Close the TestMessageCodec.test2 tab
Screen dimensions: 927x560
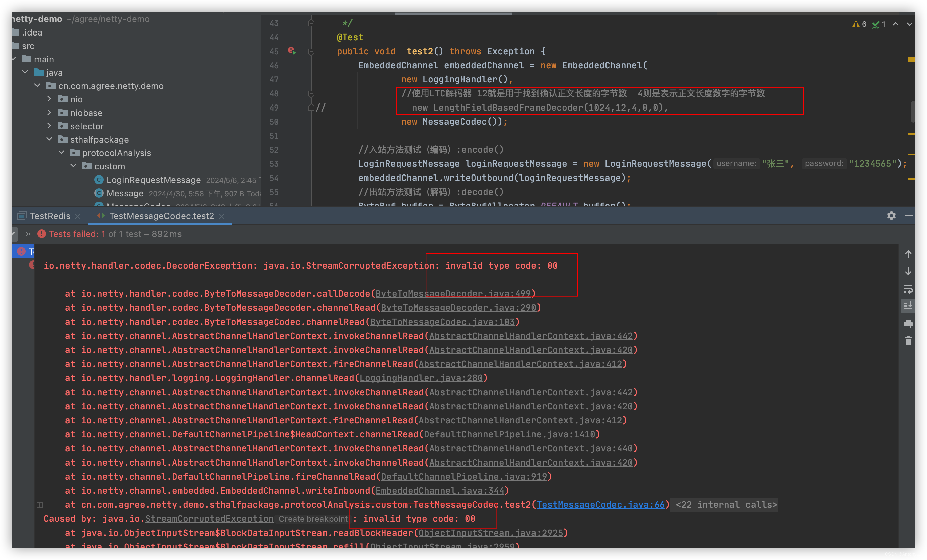(x=222, y=216)
